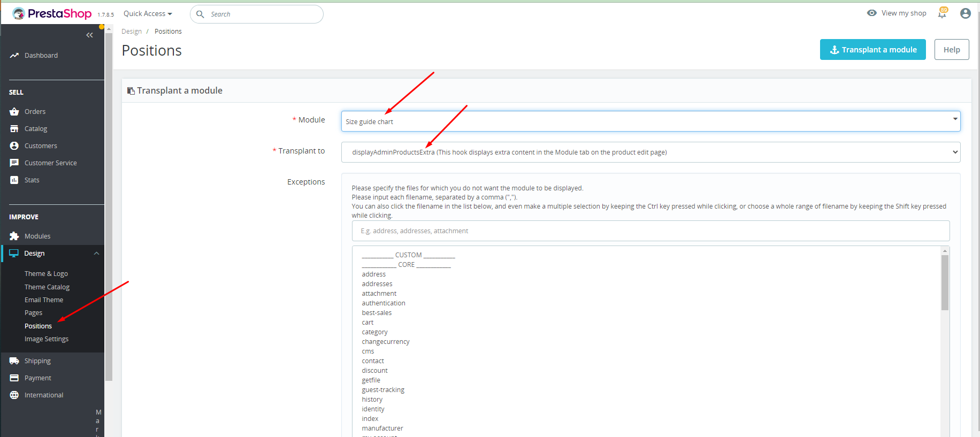Open the Quick Access dropdown
Screen dimensions: 980x437
(x=148, y=14)
